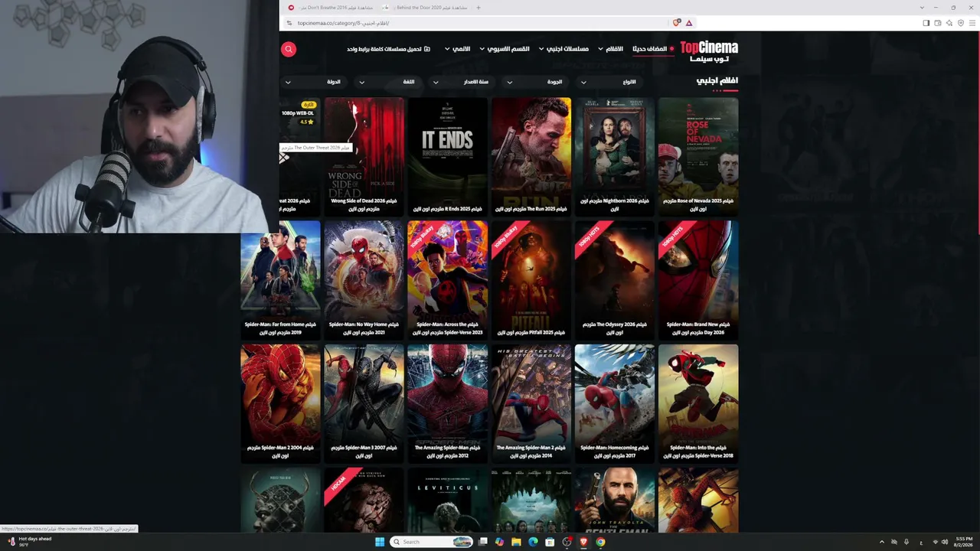Image resolution: width=980 pixels, height=551 pixels.
Task: Open The Amazing Spider-Man 2 2014 poster
Action: 531,403
